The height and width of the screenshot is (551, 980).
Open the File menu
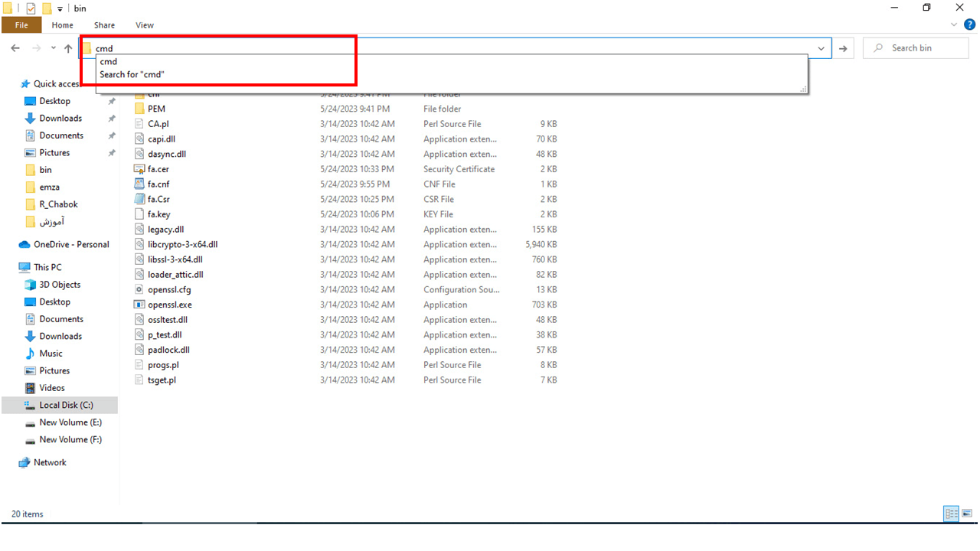(21, 25)
